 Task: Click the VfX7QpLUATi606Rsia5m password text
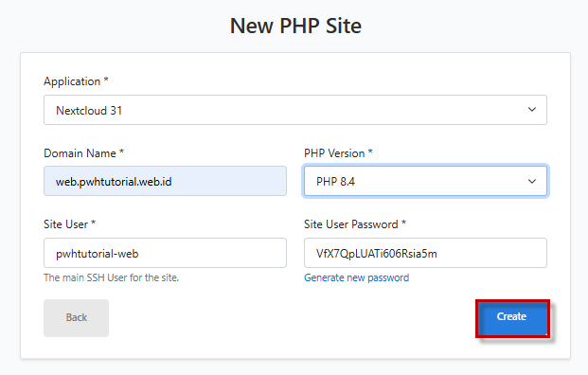(377, 254)
